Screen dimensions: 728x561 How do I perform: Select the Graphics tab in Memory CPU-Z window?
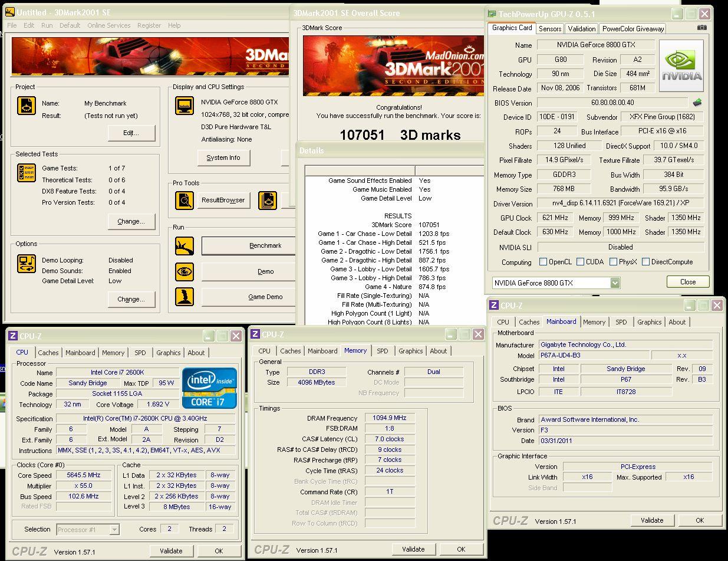pyautogui.click(x=411, y=351)
